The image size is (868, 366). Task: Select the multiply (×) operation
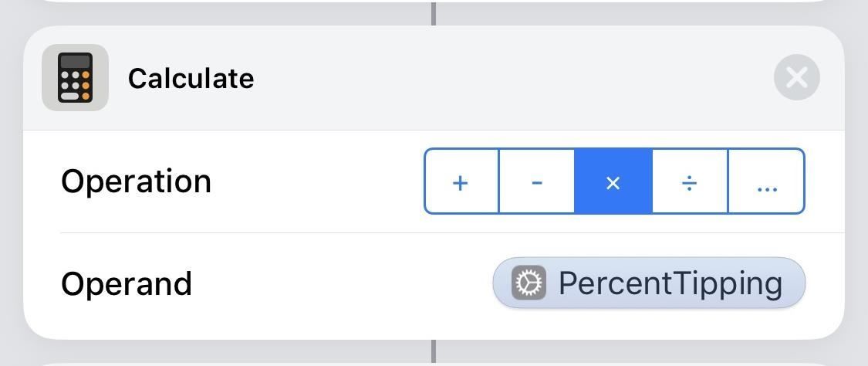tap(613, 182)
